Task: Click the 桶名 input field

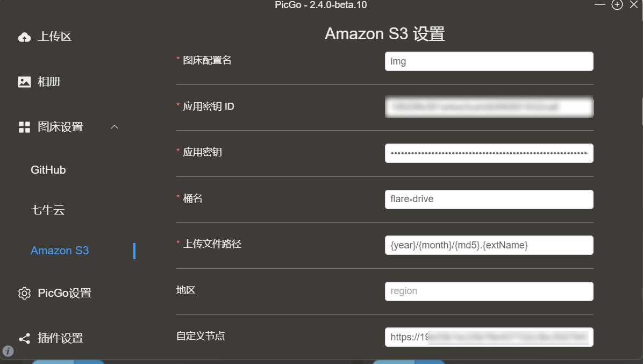Action: point(489,199)
